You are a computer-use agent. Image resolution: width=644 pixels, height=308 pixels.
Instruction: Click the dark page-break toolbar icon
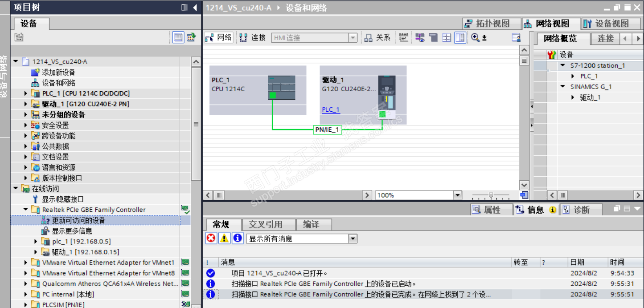click(x=433, y=38)
